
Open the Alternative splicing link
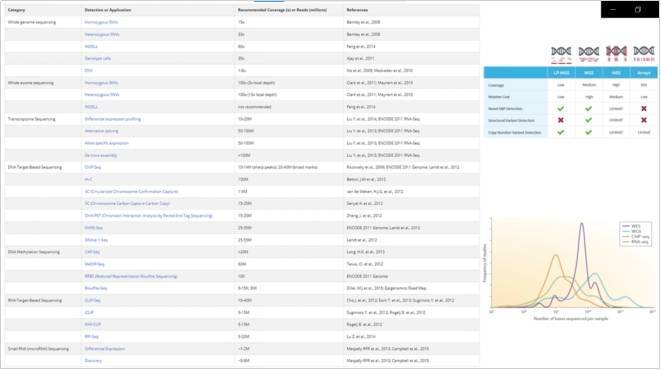[101, 131]
